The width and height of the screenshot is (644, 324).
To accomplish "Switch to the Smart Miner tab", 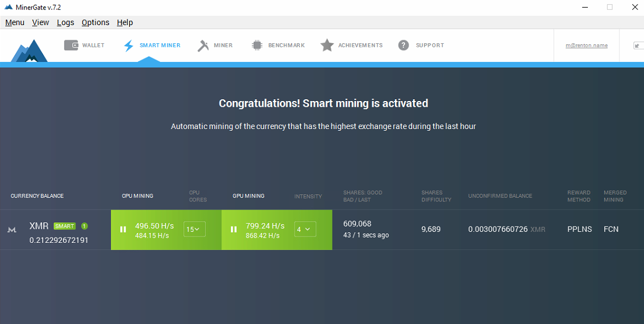I will 151,45.
